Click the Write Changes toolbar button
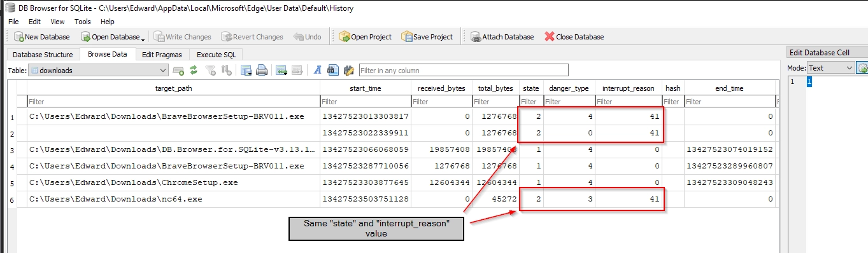 tap(182, 37)
